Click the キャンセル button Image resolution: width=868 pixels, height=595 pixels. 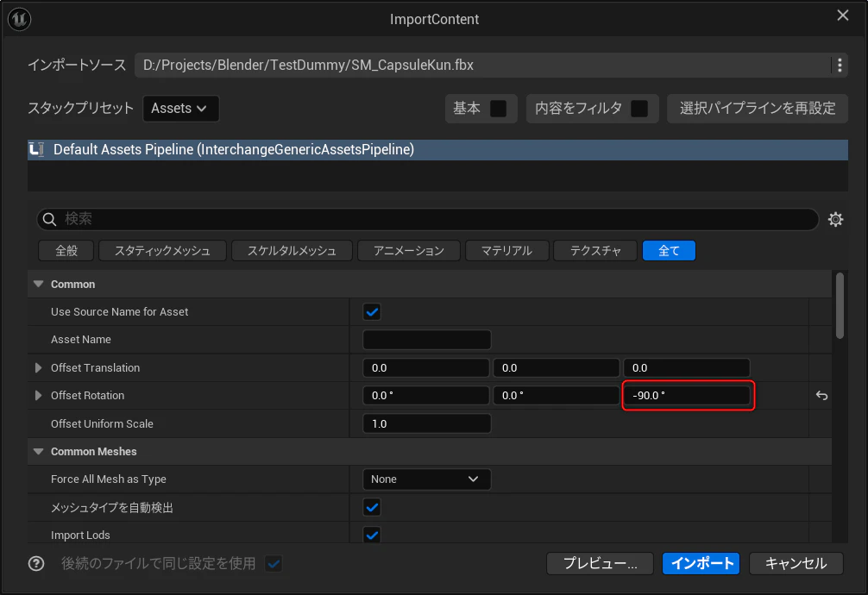tap(796, 563)
